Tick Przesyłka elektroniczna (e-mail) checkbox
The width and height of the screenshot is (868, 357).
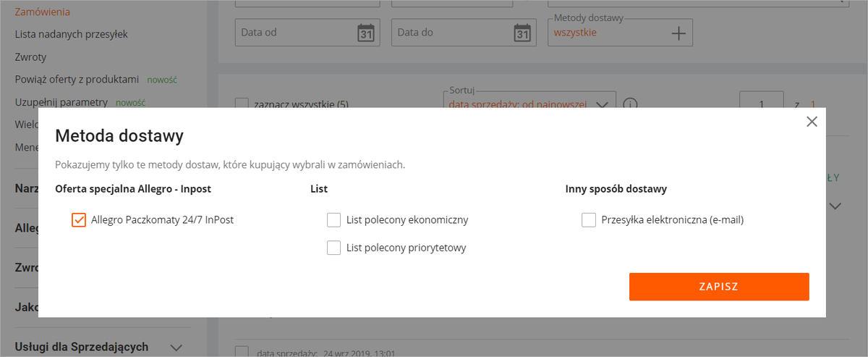[589, 220]
